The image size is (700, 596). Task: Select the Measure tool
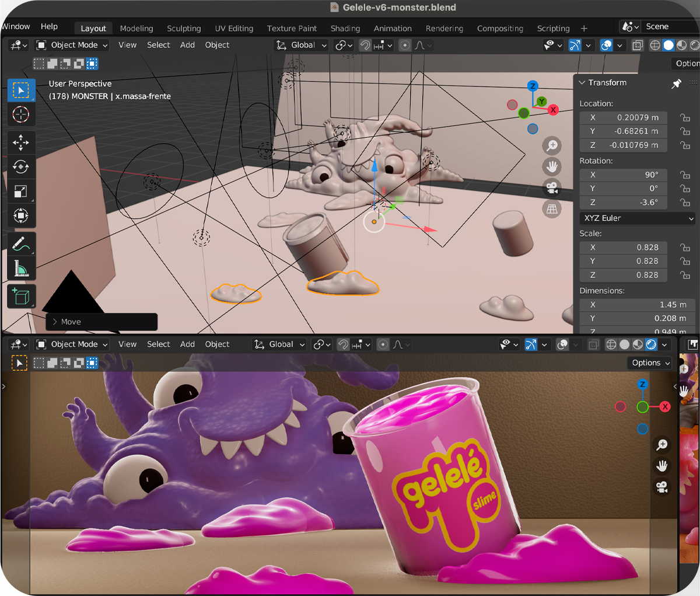tap(21, 268)
